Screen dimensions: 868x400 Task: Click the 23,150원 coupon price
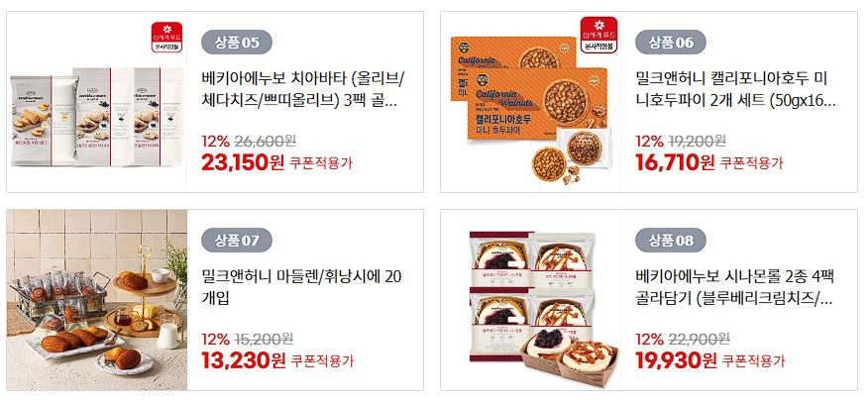tap(243, 162)
